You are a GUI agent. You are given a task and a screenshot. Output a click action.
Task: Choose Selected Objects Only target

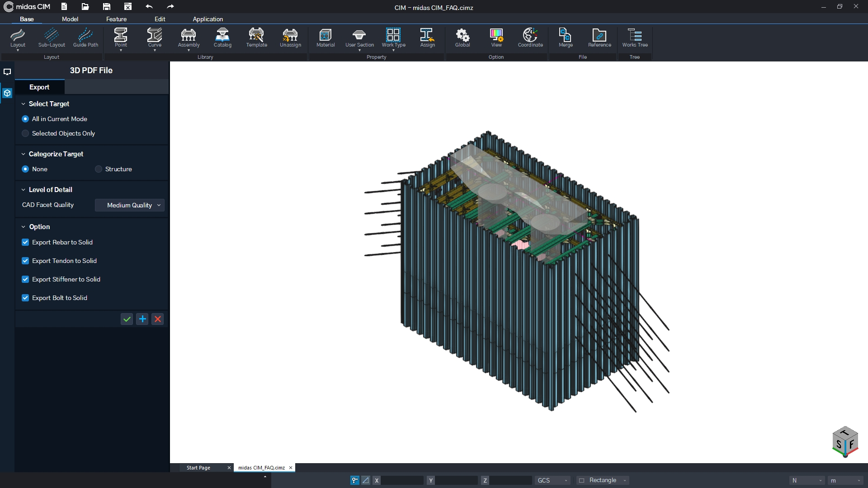[x=25, y=133]
